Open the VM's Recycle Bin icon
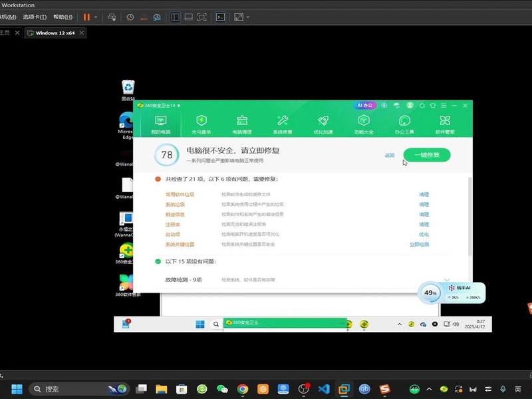532x399 pixels. pyautogui.click(x=128, y=90)
